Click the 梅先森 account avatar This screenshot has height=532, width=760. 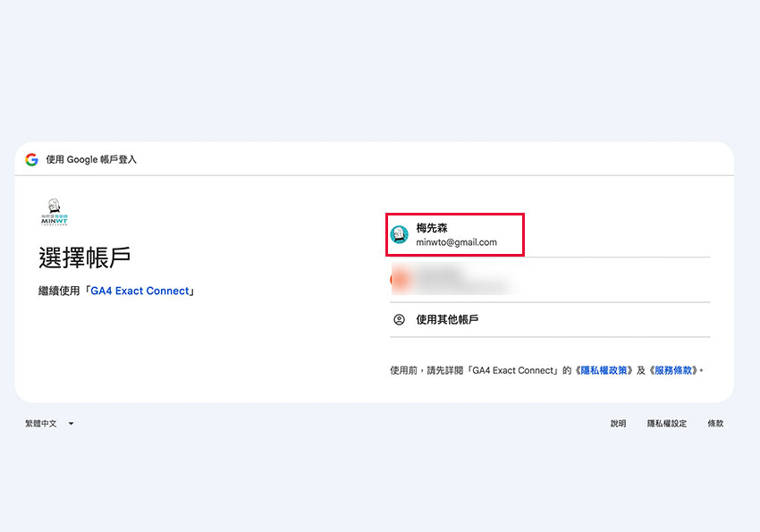click(400, 235)
